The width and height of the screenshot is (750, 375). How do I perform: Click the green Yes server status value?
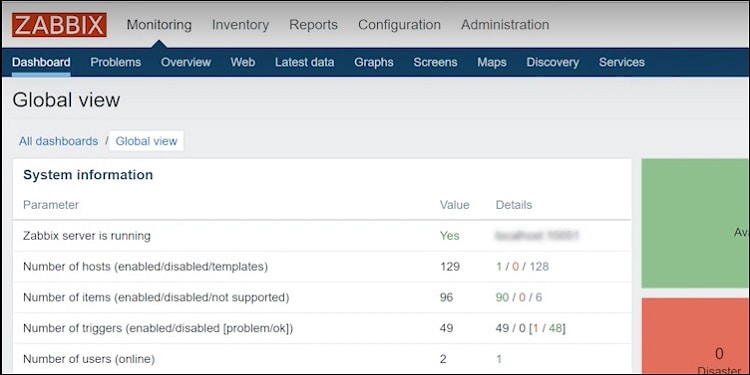click(x=450, y=236)
